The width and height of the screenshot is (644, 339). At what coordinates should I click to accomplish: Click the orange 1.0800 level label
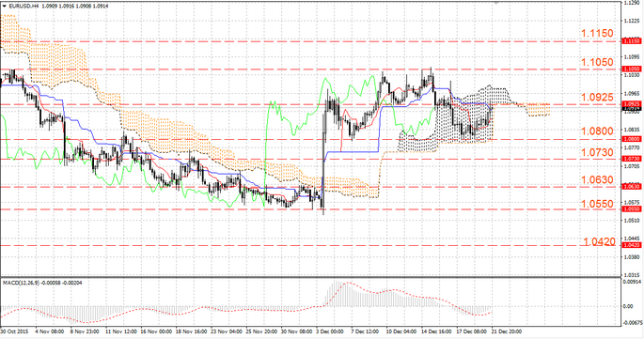click(597, 131)
